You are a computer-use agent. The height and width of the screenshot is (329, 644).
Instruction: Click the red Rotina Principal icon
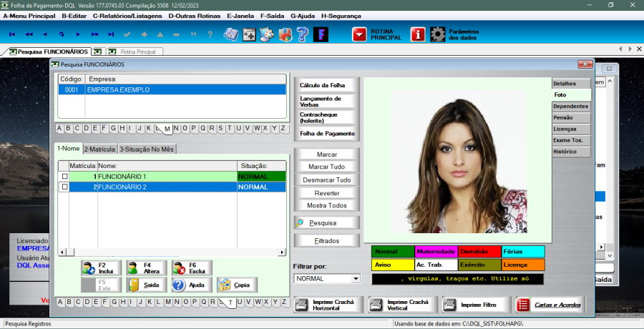pos(359,34)
